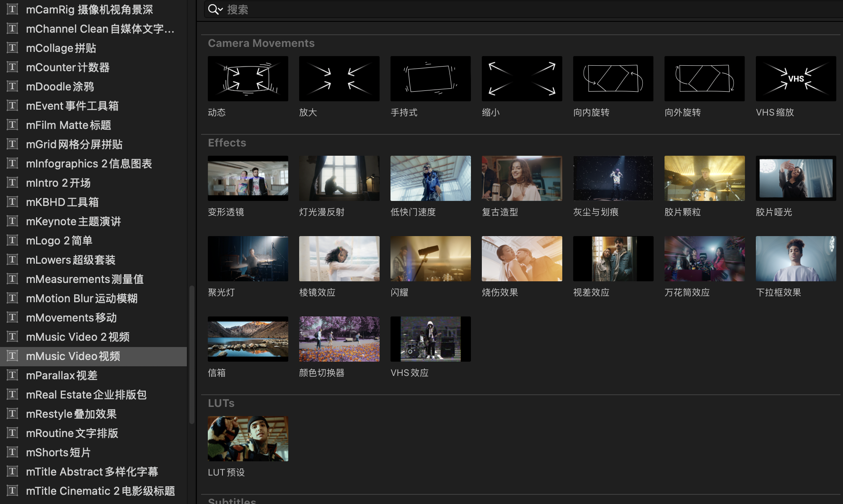Screen dimensions: 843x504
Task: Select the 烧伤效果 burn effect thumbnail
Action: [x=522, y=259]
